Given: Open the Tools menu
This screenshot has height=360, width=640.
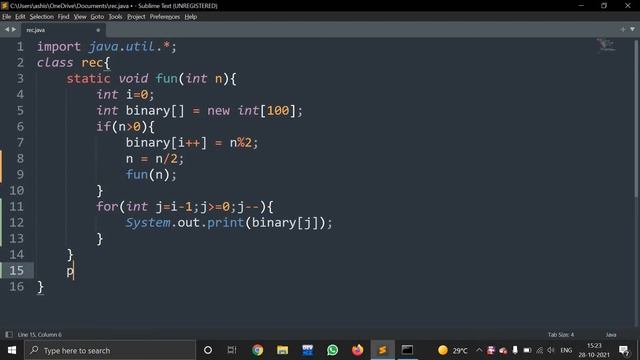Looking at the screenshot, I should 115,17.
